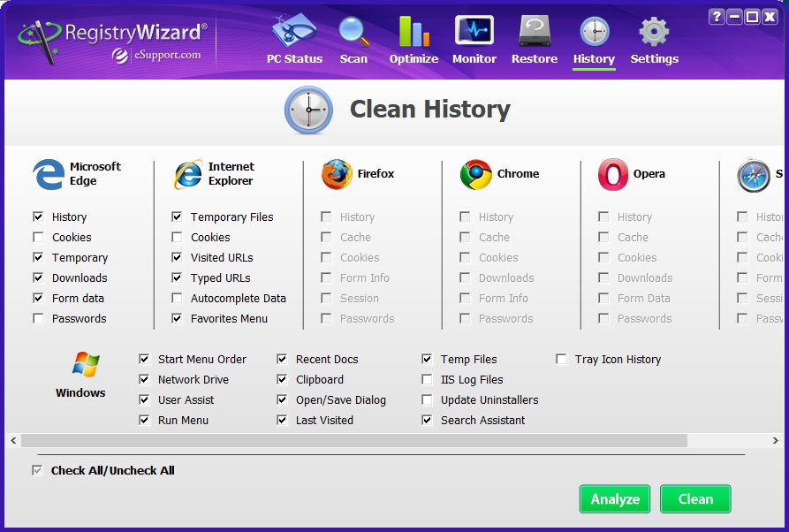
Task: Click the "Clean History" heading text
Action: (x=430, y=110)
